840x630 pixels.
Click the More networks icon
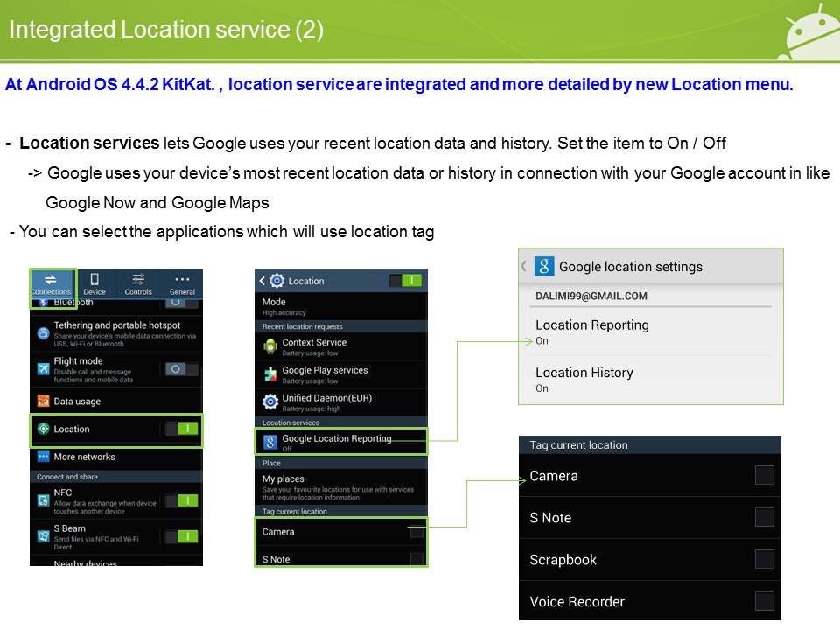click(x=44, y=457)
